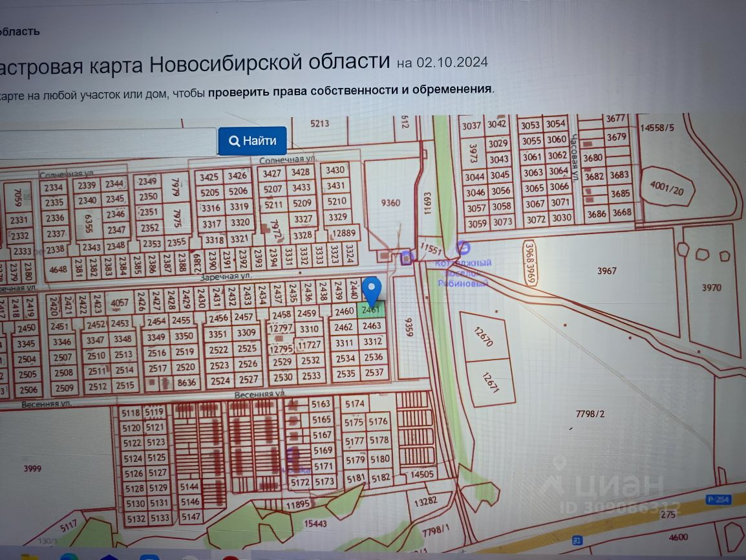This screenshot has width=746, height=560.
Task: Select the parcel labeled 3999
Action: tap(32, 468)
